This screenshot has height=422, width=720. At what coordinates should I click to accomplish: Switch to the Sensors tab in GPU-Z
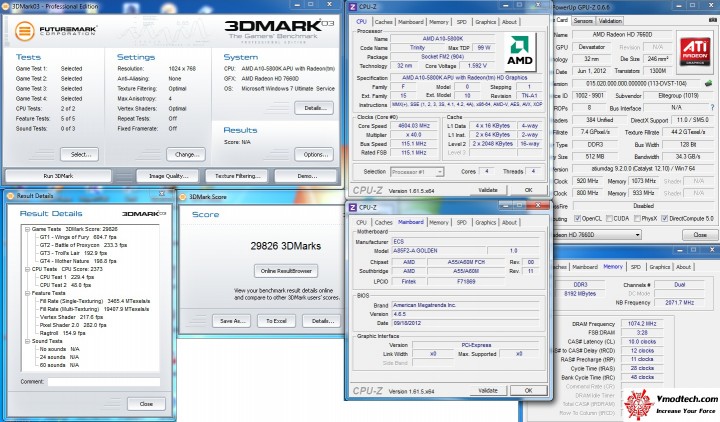[x=583, y=21]
